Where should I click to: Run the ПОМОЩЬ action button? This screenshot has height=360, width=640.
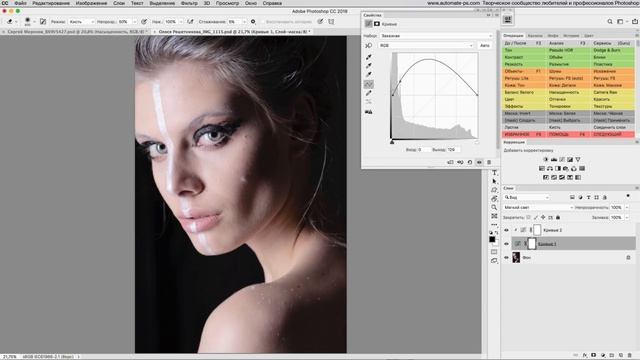click(x=568, y=134)
